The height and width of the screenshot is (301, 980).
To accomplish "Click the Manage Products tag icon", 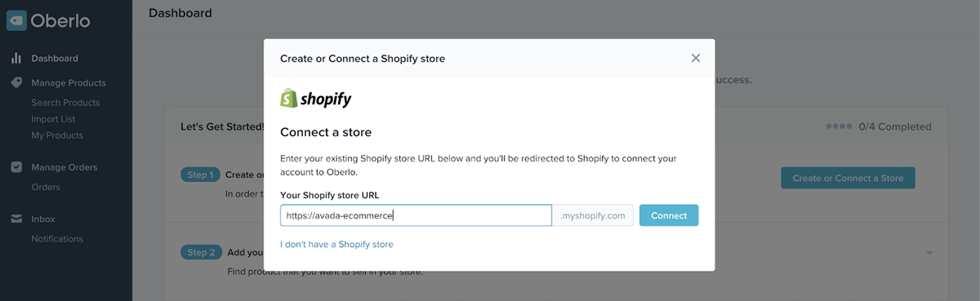I will [x=16, y=83].
